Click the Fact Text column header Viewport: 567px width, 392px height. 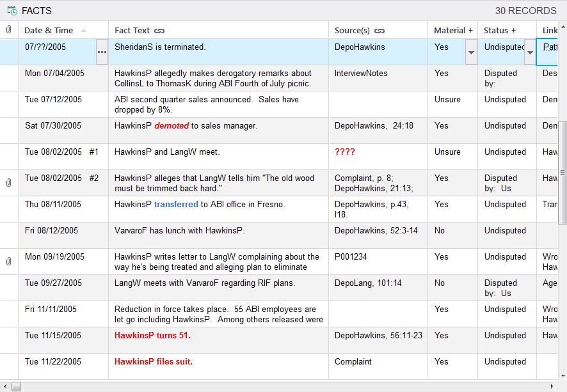(132, 30)
